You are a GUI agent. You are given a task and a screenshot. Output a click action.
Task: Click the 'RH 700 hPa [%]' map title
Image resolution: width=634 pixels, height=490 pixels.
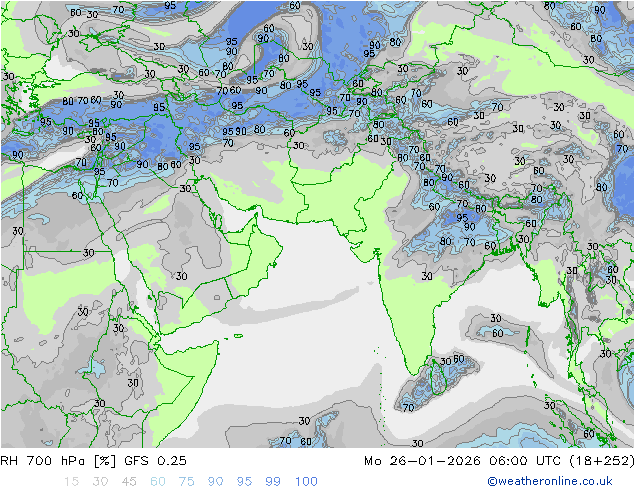58,460
